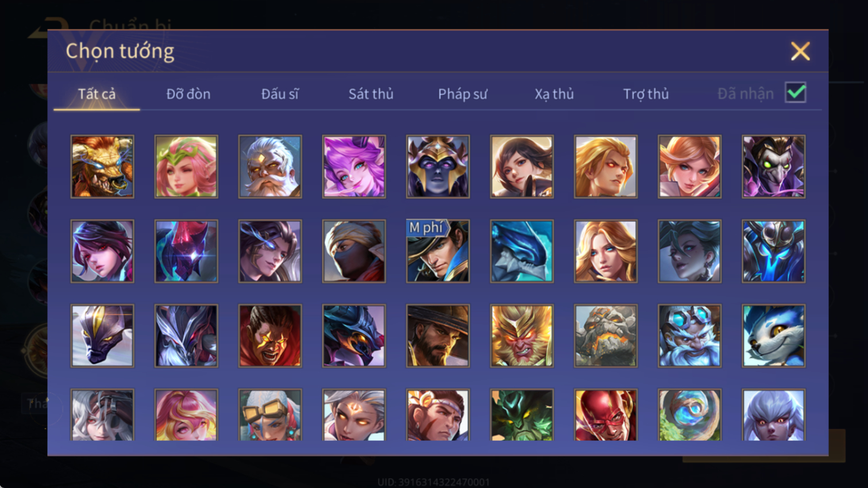Close the Chọn tướng dialog
This screenshot has width=868, height=488.
(800, 51)
